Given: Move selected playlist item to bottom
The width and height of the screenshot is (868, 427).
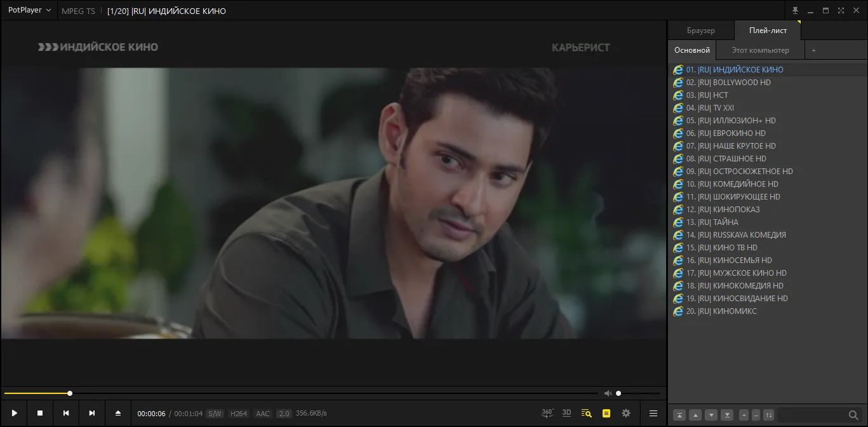Looking at the screenshot, I should coord(728,415).
